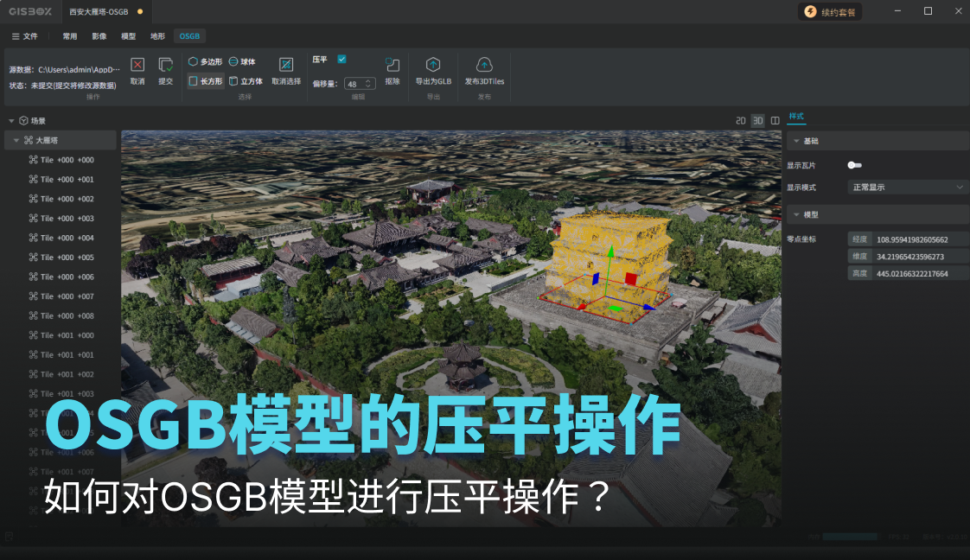This screenshot has width=970, height=560.
Task: Open the 文件 menu
Action: pos(25,36)
